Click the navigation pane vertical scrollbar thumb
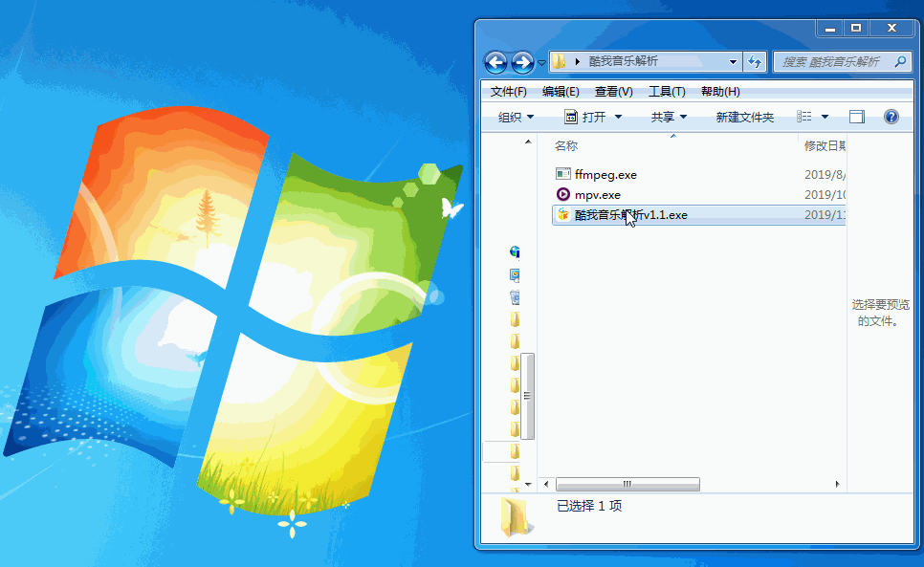The width and height of the screenshot is (924, 567). (527, 396)
